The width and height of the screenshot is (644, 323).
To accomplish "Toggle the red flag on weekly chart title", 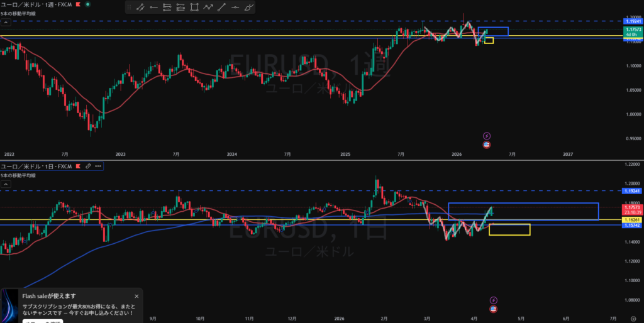I will pos(77,4).
